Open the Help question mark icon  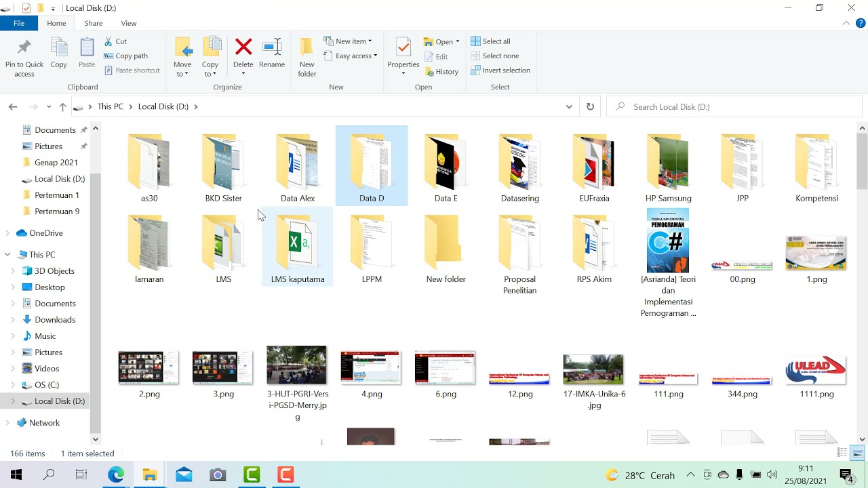click(861, 23)
